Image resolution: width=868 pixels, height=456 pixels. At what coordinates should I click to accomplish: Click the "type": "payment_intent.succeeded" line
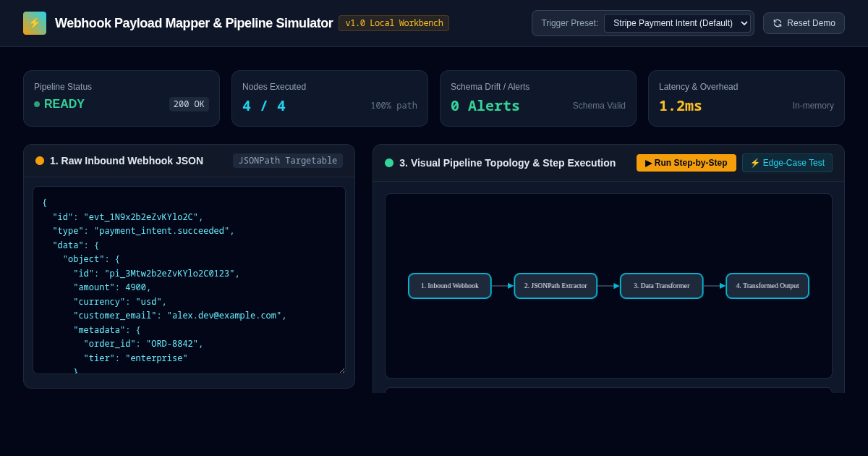(143, 231)
